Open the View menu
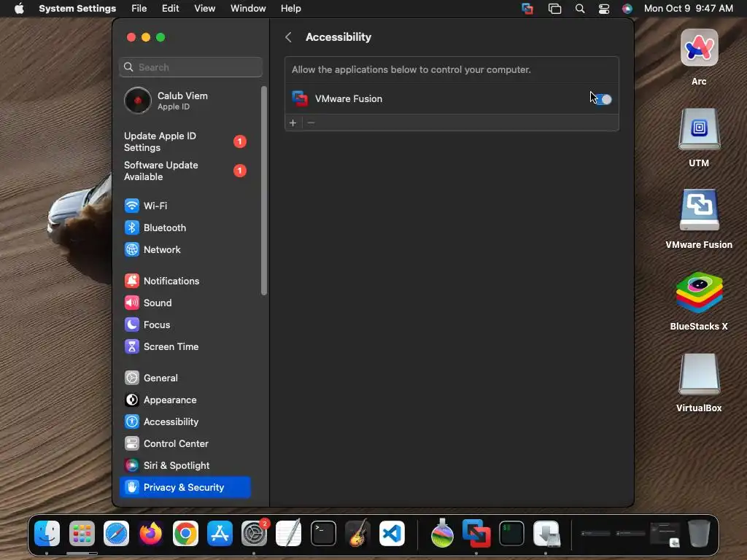This screenshot has width=747, height=560. (204, 9)
